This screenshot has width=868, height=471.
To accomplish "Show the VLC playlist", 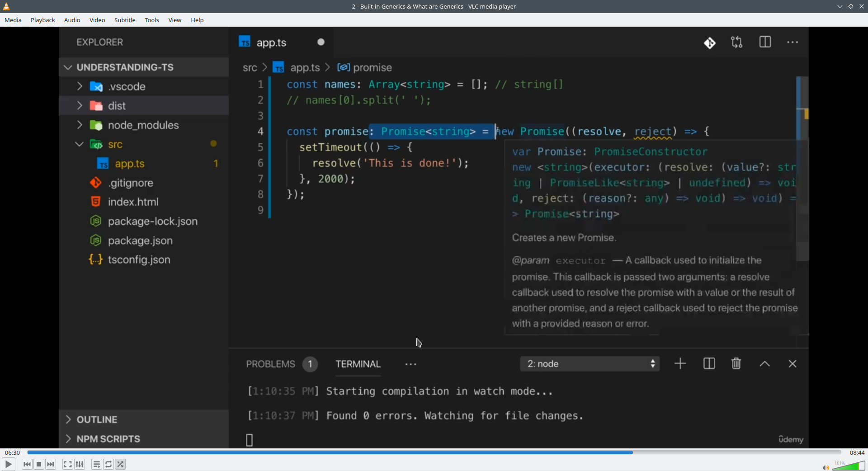I will (x=96, y=464).
